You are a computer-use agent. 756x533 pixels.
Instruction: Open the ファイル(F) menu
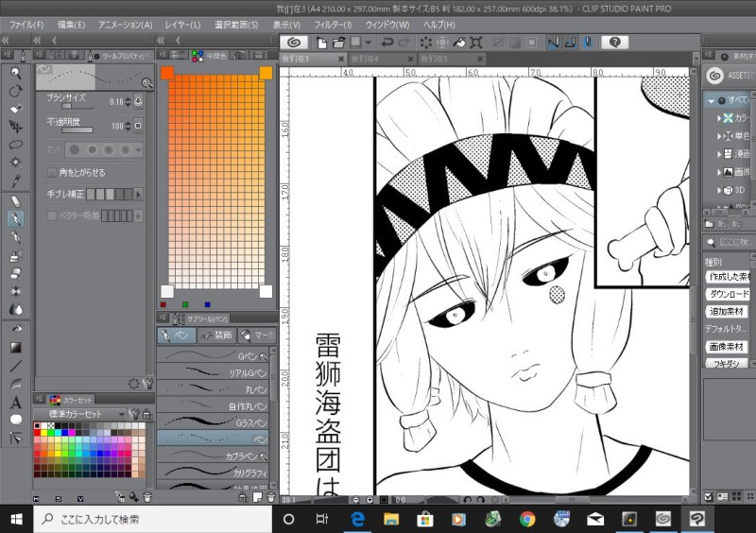click(x=26, y=25)
